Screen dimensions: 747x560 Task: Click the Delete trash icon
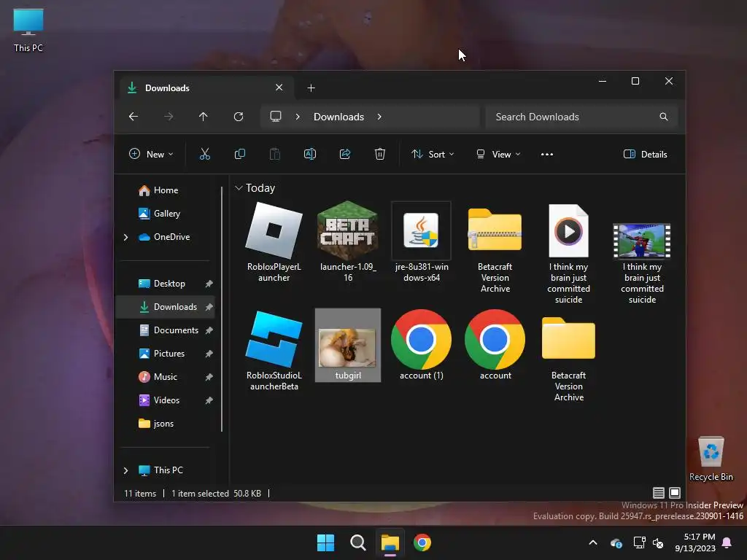pyautogui.click(x=379, y=155)
